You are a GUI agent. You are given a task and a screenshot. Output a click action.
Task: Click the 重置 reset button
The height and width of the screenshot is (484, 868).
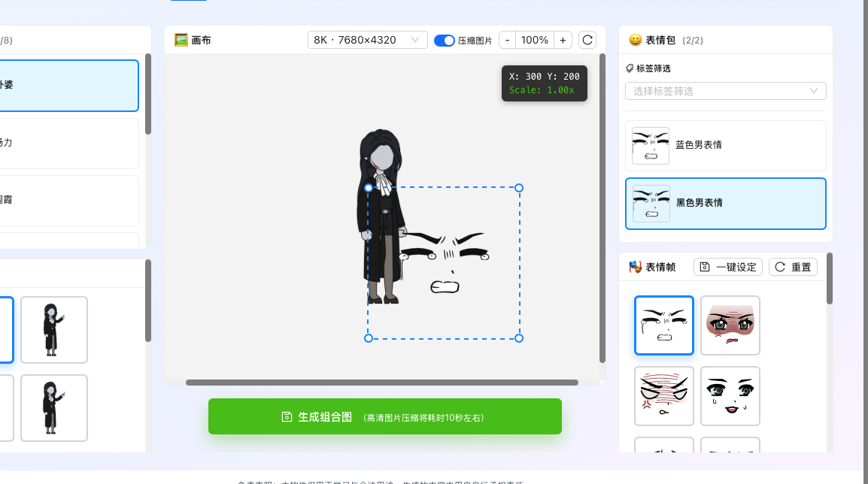(x=793, y=267)
